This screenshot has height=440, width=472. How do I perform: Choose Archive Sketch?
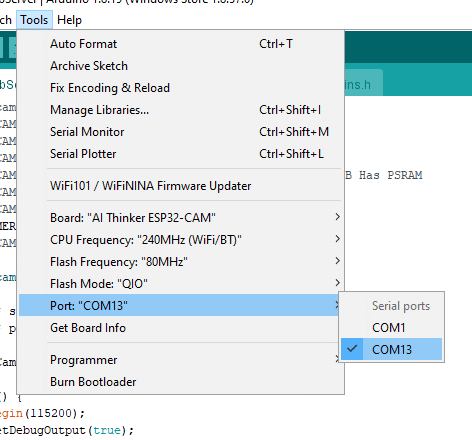coord(180,66)
